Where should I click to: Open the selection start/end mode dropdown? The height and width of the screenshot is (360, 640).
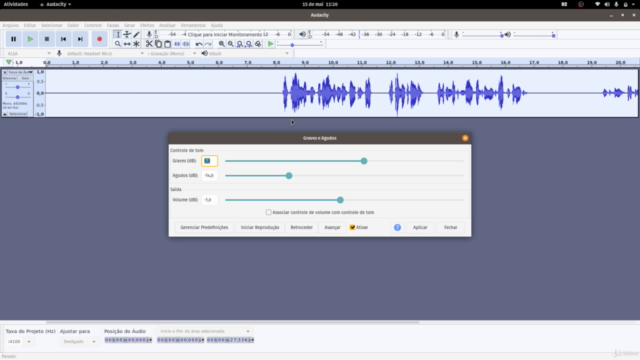(x=204, y=331)
